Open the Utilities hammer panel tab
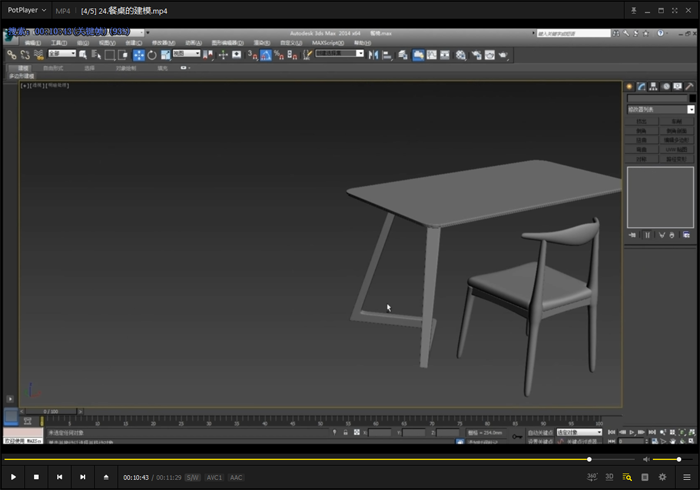This screenshot has height=490, width=700. point(690,86)
